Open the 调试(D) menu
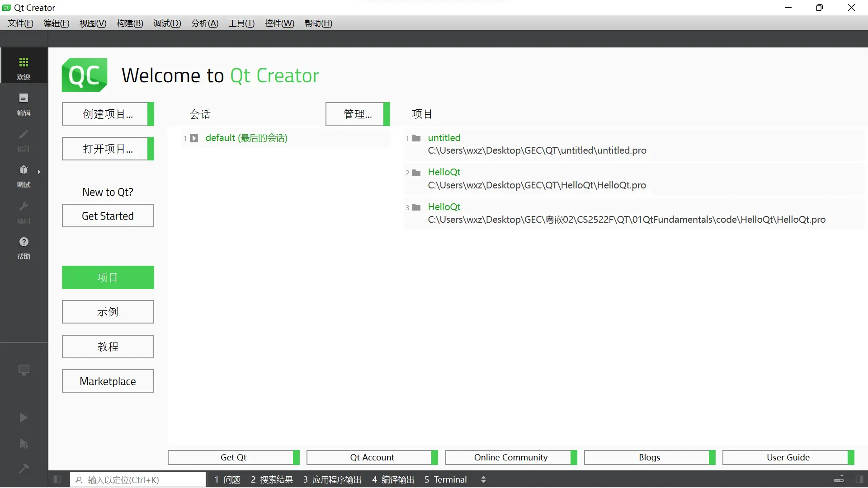This screenshot has width=868, height=488. click(x=167, y=23)
